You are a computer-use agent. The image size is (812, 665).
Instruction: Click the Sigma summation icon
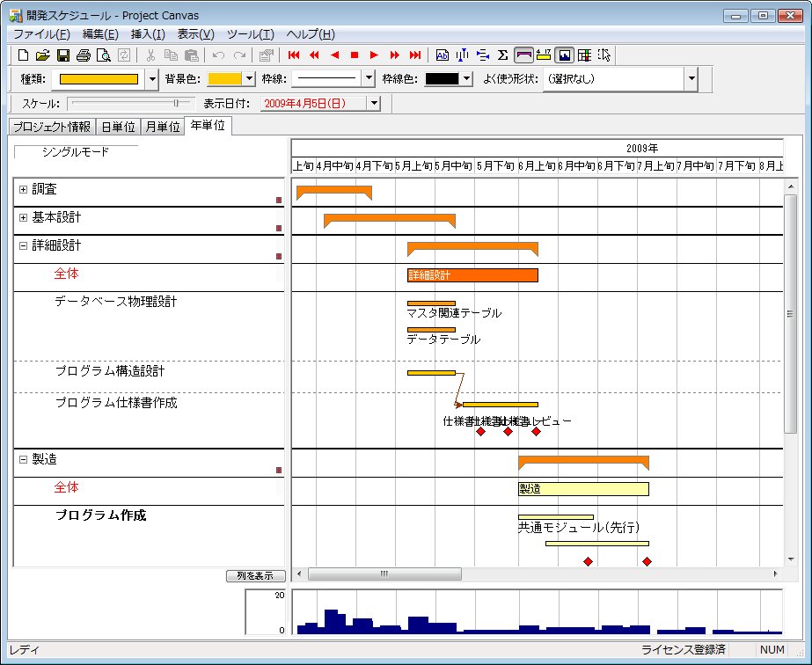click(502, 55)
